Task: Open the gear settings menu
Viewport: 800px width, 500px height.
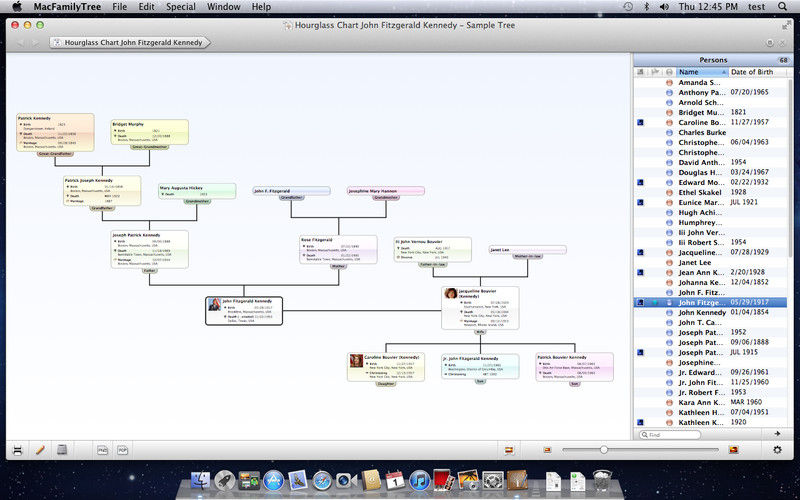Action: pos(777,449)
